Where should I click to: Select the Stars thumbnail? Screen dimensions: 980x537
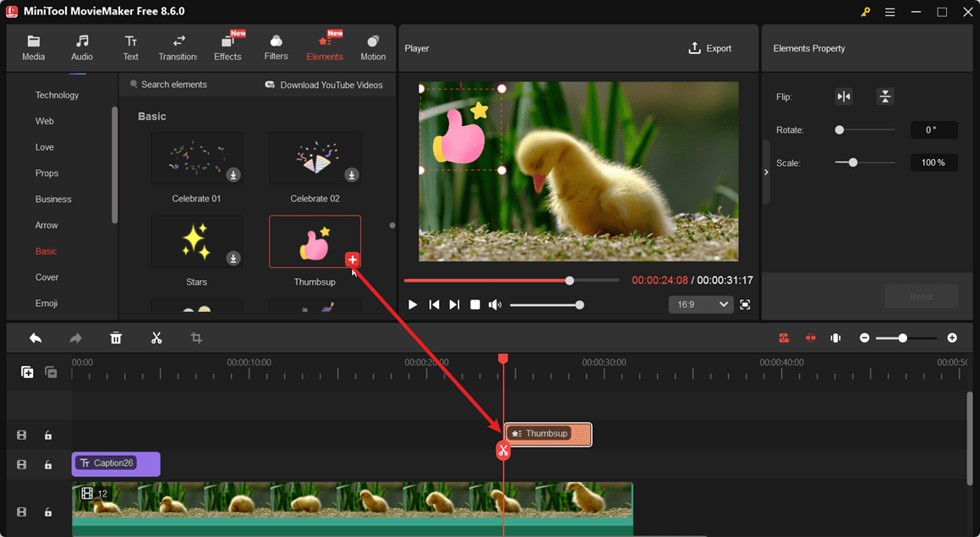196,241
